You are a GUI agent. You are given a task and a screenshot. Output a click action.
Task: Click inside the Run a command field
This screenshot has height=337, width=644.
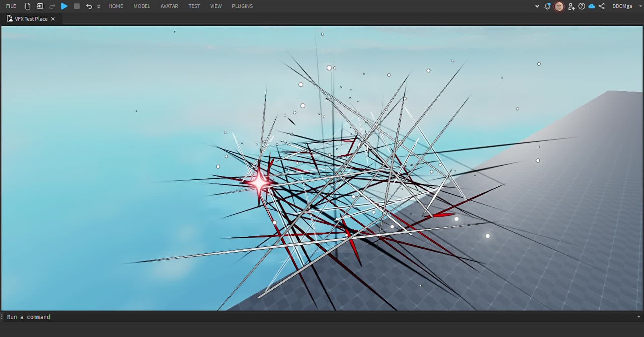134,317
